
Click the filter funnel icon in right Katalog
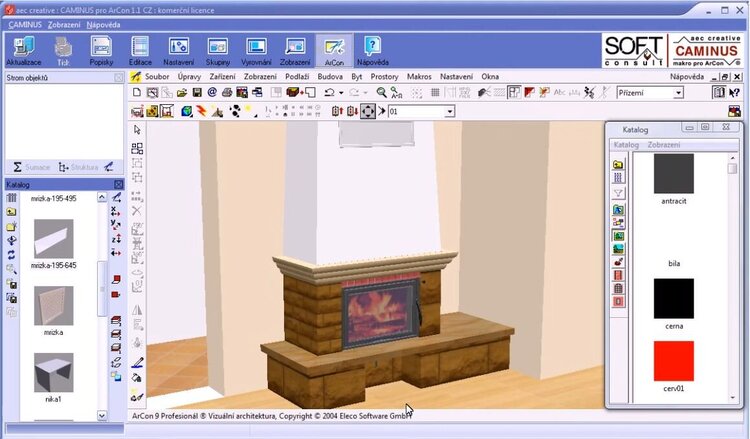coord(618,193)
